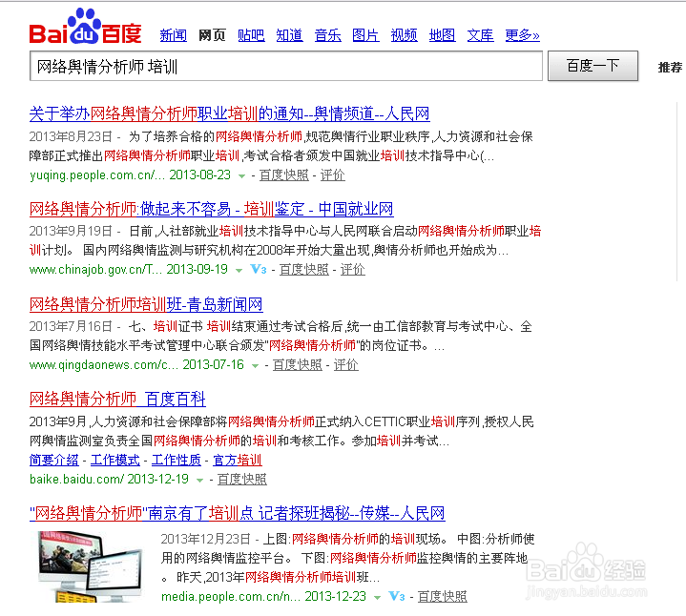This screenshot has height=616, width=686.
Task: Click the 推荐 label beside search button
Action: (x=670, y=67)
